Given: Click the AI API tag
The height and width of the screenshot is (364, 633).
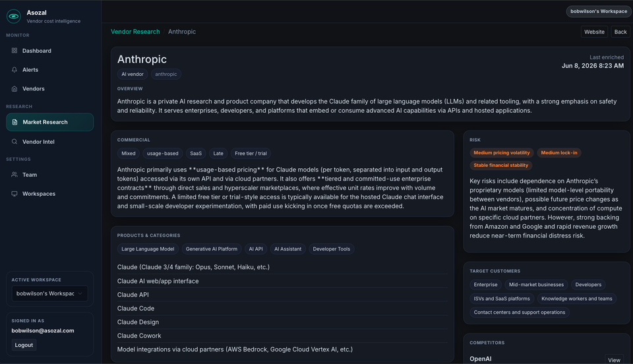Looking at the screenshot, I should point(256,249).
